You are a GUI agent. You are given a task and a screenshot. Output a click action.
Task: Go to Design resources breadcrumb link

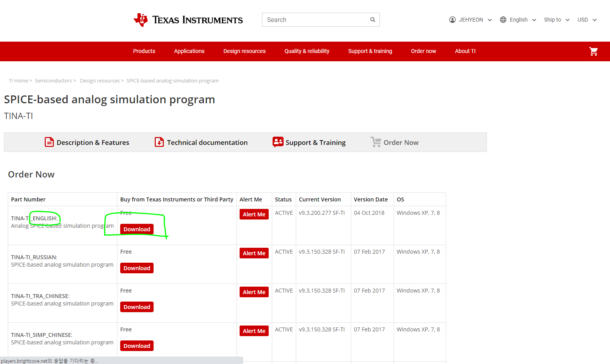(x=100, y=80)
